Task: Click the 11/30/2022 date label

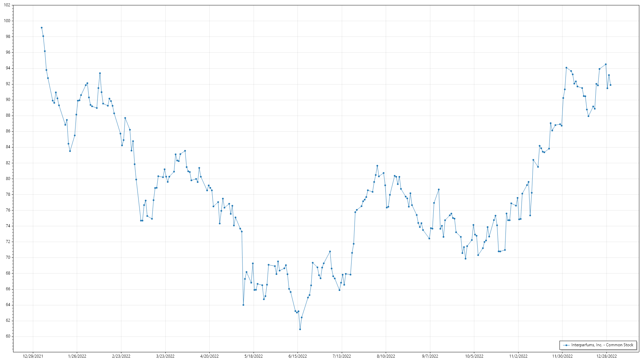Action: pos(562,356)
